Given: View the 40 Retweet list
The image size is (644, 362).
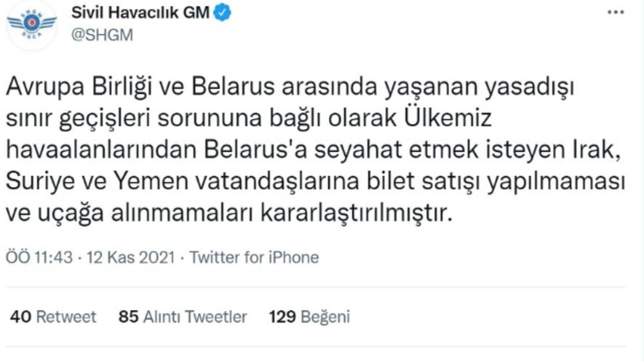Looking at the screenshot, I should click(x=53, y=317).
